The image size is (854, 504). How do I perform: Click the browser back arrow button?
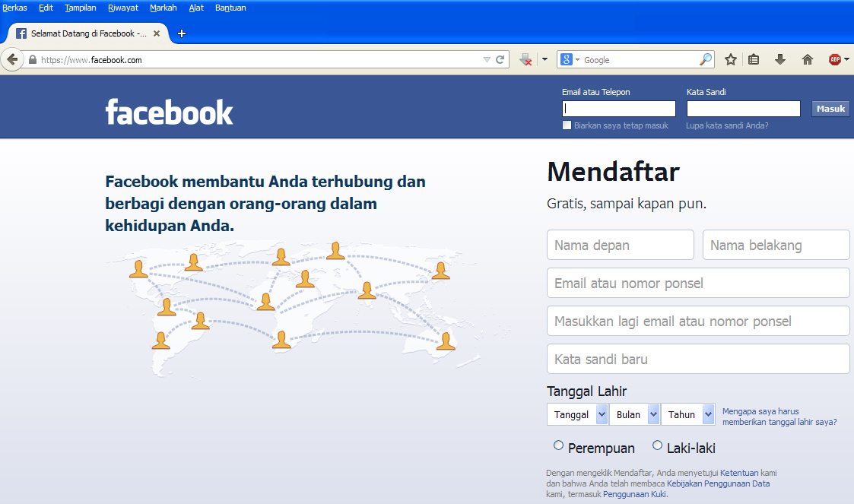pos(12,59)
